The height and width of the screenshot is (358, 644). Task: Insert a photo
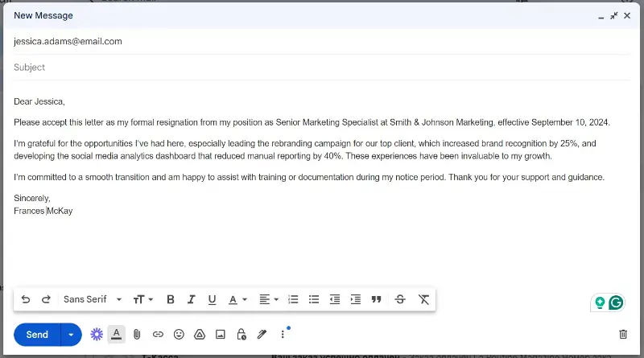point(221,334)
